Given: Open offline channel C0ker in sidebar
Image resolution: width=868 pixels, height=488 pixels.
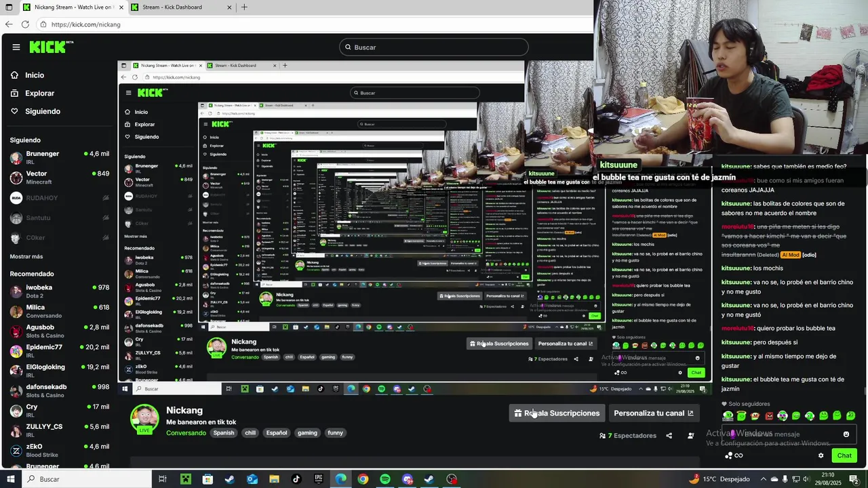Looking at the screenshot, I should point(60,238).
